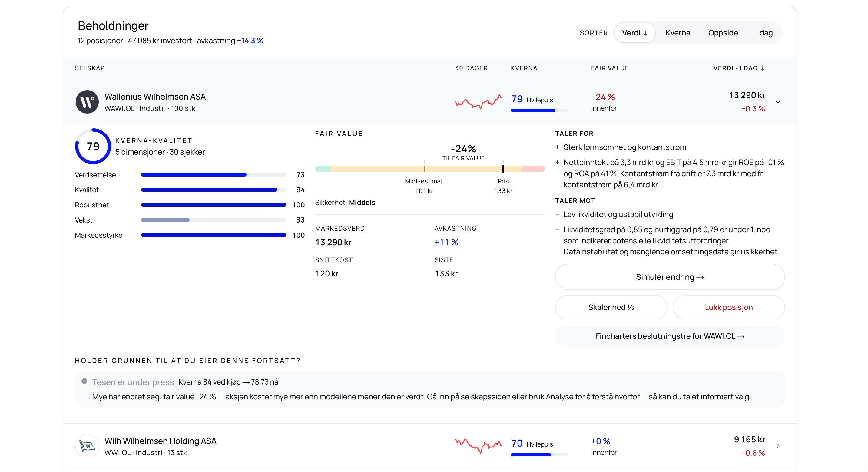Click Wilh Wilhelmsen Holding 30-day sparkline
The height and width of the screenshot is (472, 868).
[x=478, y=446]
